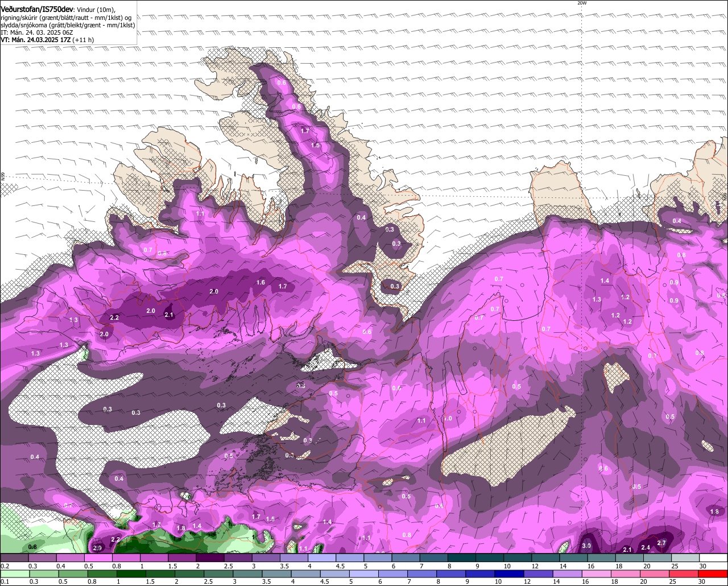This screenshot has height=586, width=728.
Task: Select the upper legend swatch starting at 14
Action: [574, 558]
